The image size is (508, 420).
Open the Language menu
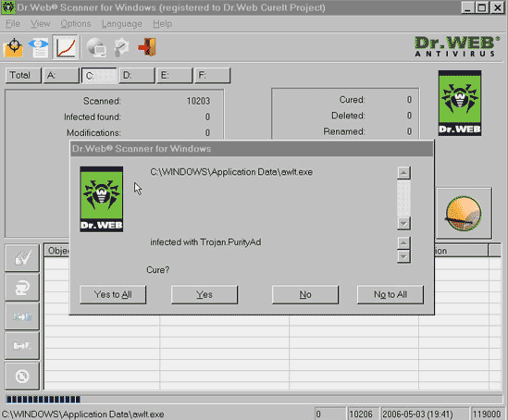point(122,24)
